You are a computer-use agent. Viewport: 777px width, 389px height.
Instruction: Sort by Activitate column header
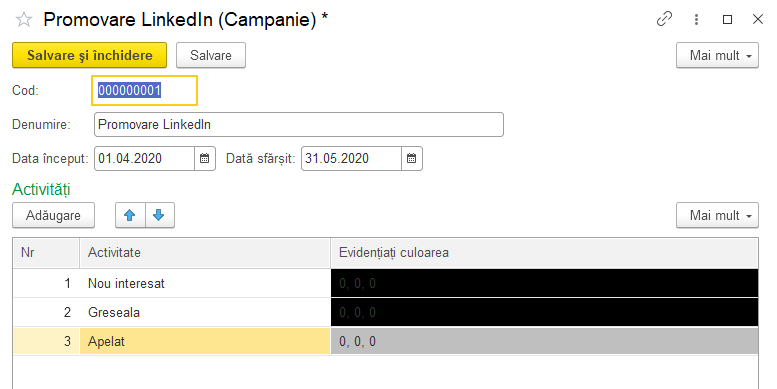(x=205, y=253)
